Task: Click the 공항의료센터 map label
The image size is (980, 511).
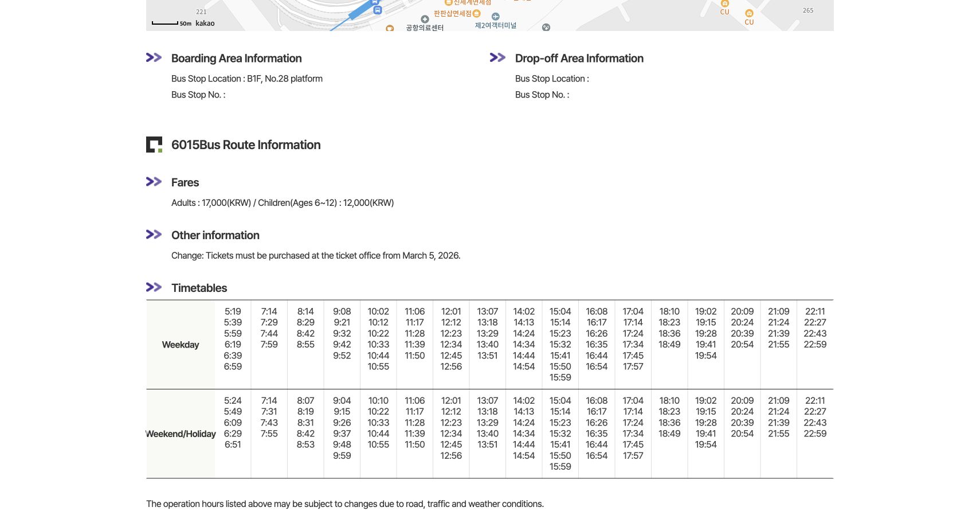Action: [425, 28]
